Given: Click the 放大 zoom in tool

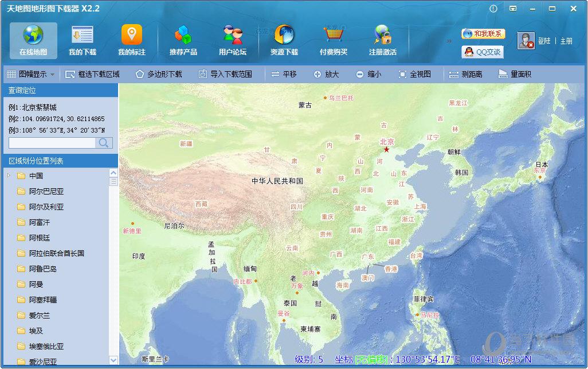Looking at the screenshot, I should tap(326, 74).
